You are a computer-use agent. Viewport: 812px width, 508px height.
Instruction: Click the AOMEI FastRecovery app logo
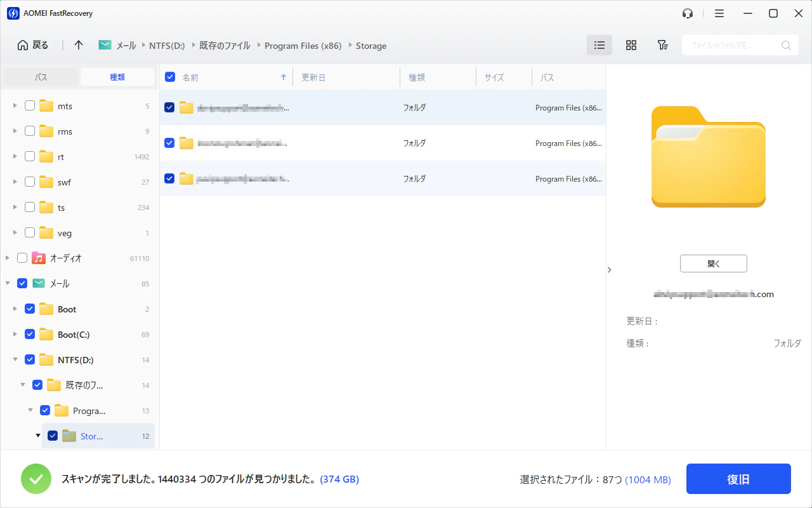pos(13,13)
